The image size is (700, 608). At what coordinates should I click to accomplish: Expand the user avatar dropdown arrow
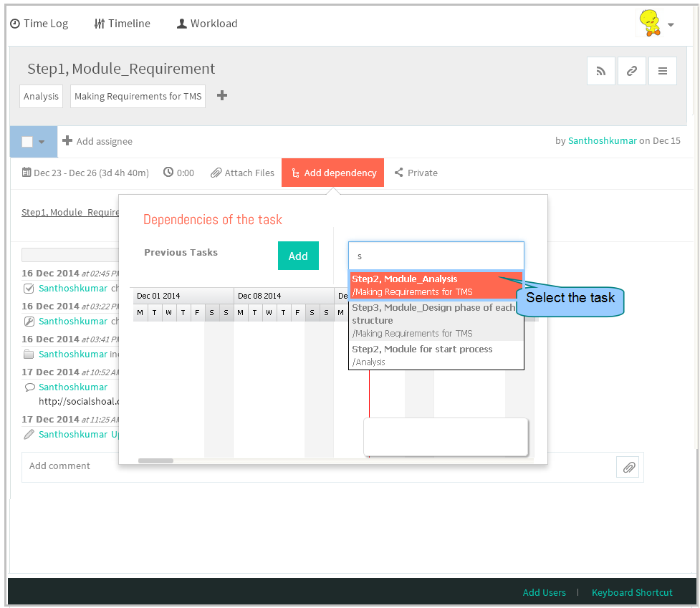pos(671,25)
